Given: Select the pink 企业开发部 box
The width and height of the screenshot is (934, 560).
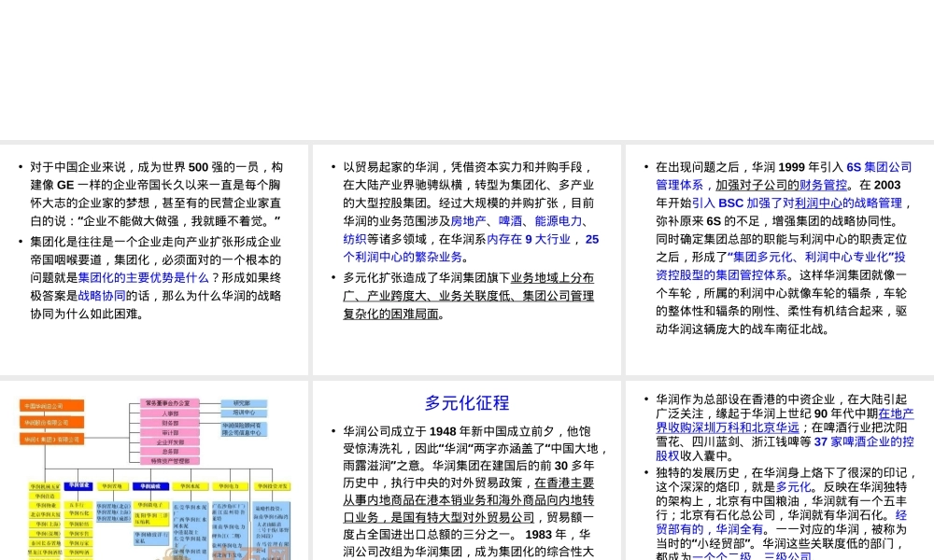Looking at the screenshot, I should [170, 442].
